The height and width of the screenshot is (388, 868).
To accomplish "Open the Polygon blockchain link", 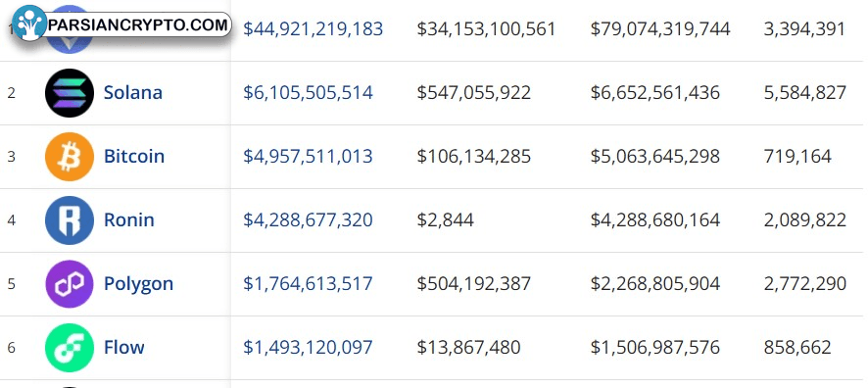I will coord(138,284).
